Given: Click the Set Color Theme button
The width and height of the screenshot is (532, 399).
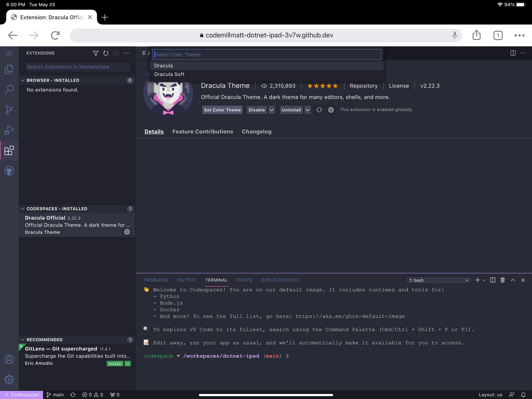Looking at the screenshot, I should click(222, 110).
